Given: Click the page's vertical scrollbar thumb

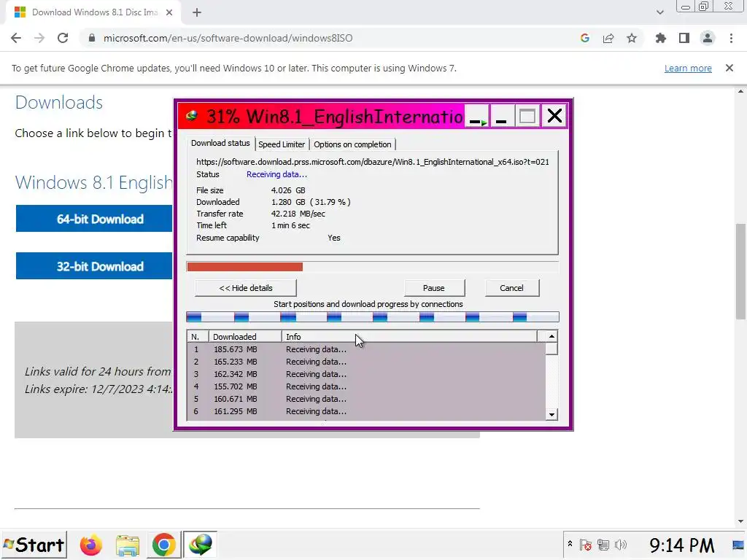Looking at the screenshot, I should (x=741, y=271).
